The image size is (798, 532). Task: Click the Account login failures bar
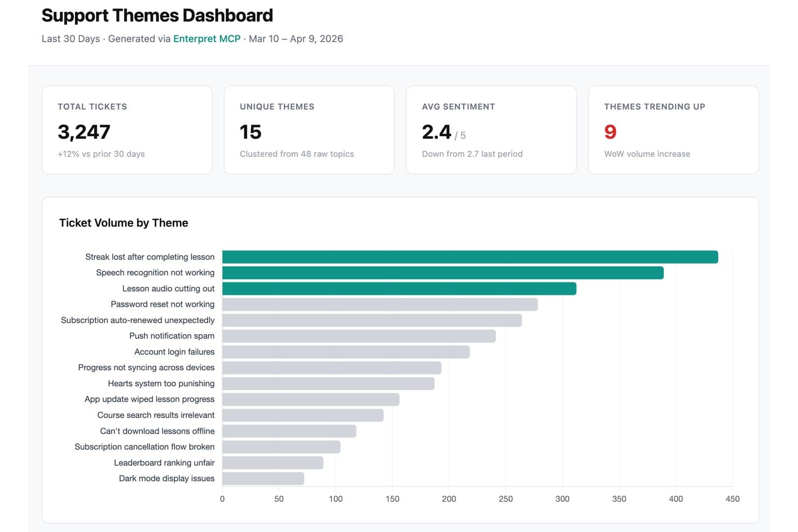(346, 352)
